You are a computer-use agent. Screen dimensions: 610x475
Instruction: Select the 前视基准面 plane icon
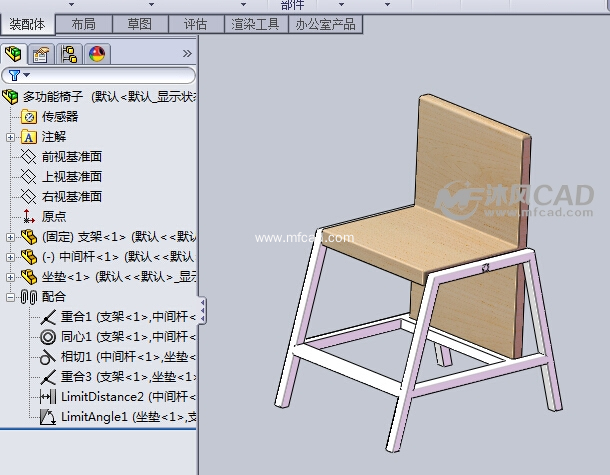tap(28, 157)
